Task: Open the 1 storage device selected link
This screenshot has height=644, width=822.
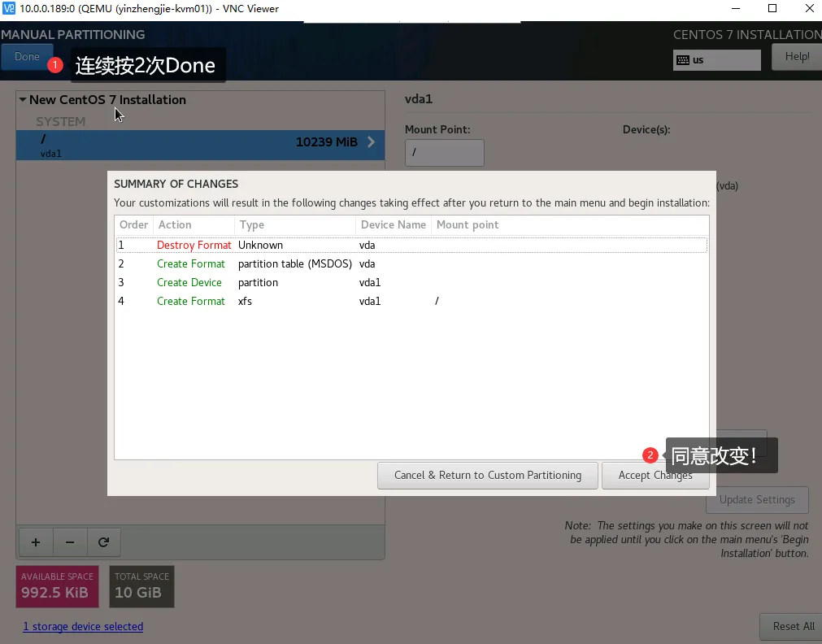Action: click(x=83, y=627)
